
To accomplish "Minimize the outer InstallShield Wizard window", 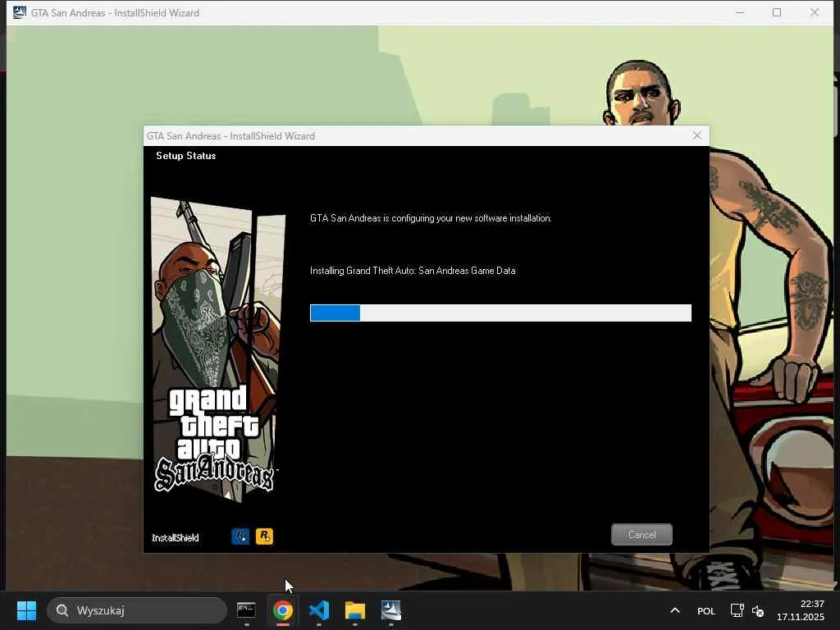I will point(740,12).
